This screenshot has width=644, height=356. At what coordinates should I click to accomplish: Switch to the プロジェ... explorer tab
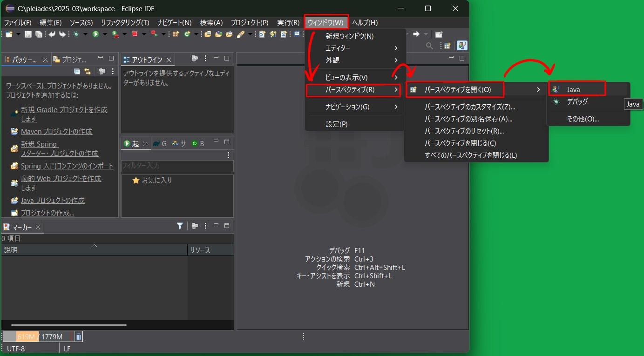click(x=70, y=60)
